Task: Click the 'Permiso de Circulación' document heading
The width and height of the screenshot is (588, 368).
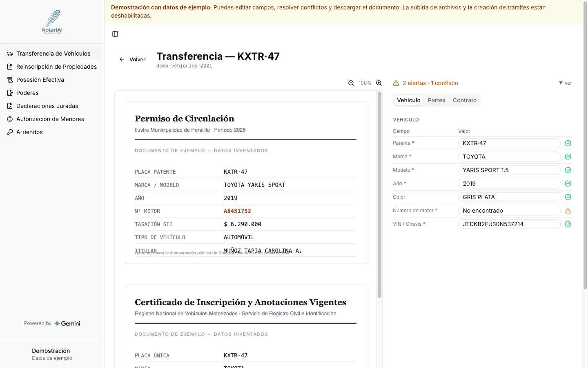Action: coord(185,119)
